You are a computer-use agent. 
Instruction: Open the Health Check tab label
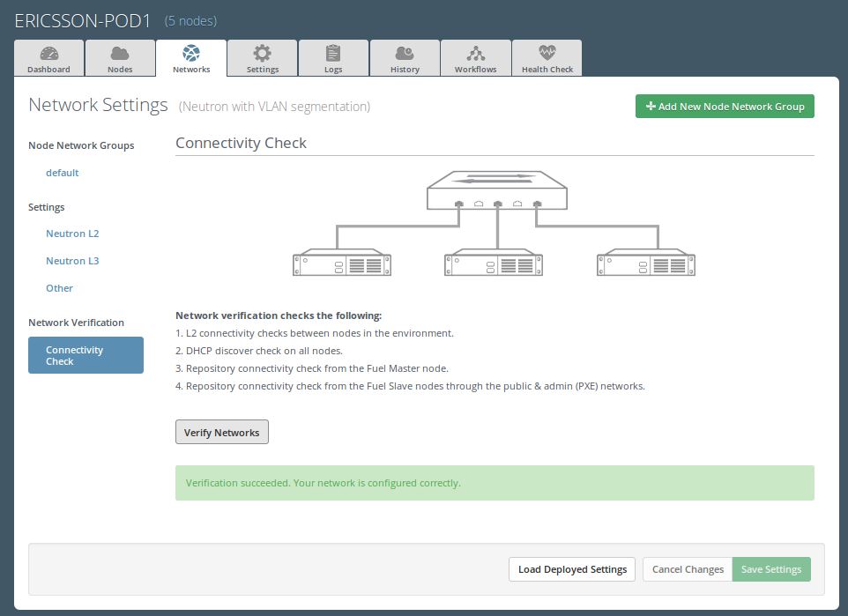pyautogui.click(x=547, y=70)
